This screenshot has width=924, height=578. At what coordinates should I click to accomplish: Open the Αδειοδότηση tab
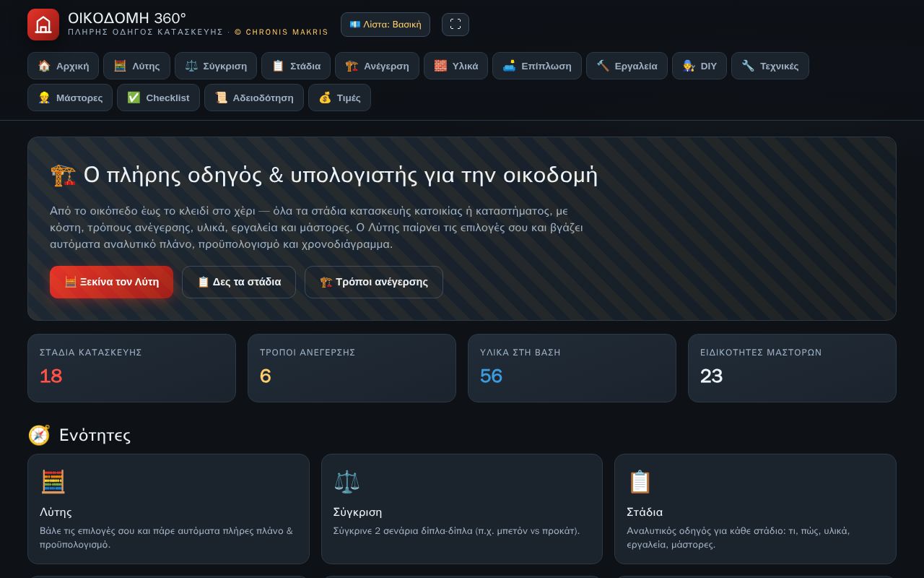point(254,98)
